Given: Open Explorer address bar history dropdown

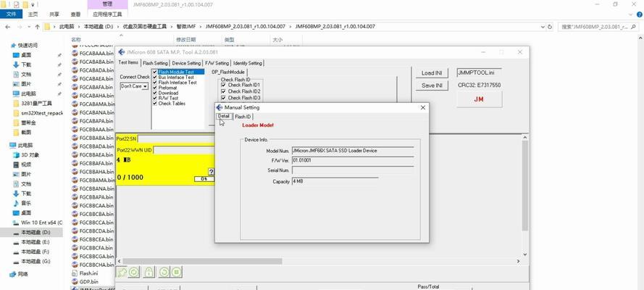Looking at the screenshot, I should pyautogui.click(x=543, y=27).
